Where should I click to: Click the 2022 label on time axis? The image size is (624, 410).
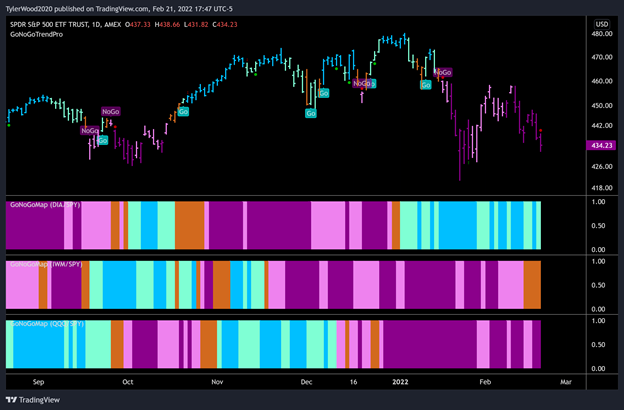[x=400, y=382]
